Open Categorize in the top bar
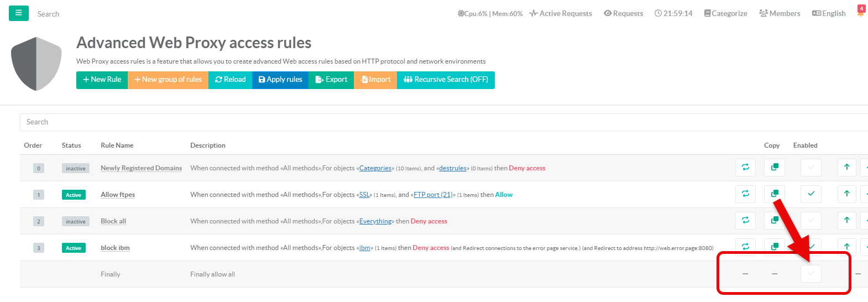This screenshot has height=302, width=868. [725, 13]
